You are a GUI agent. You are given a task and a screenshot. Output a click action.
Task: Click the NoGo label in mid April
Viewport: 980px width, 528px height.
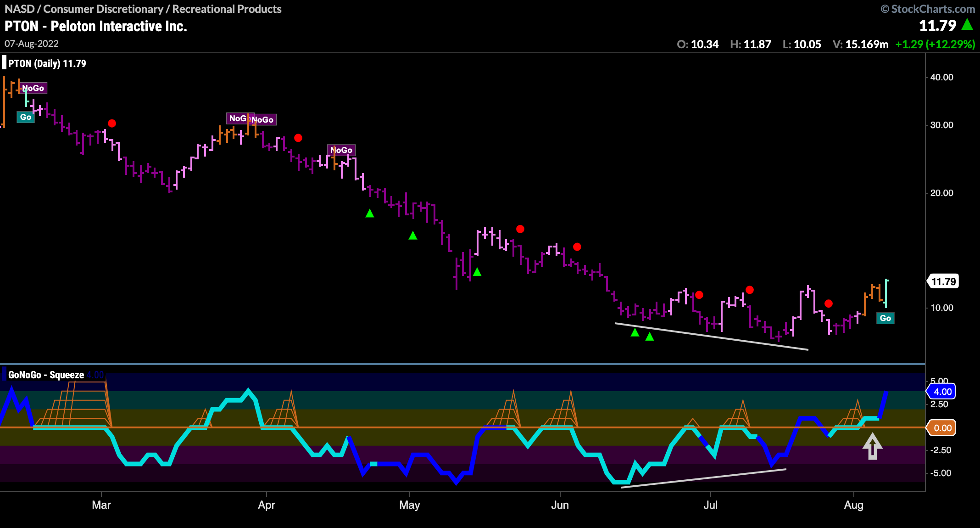341,150
